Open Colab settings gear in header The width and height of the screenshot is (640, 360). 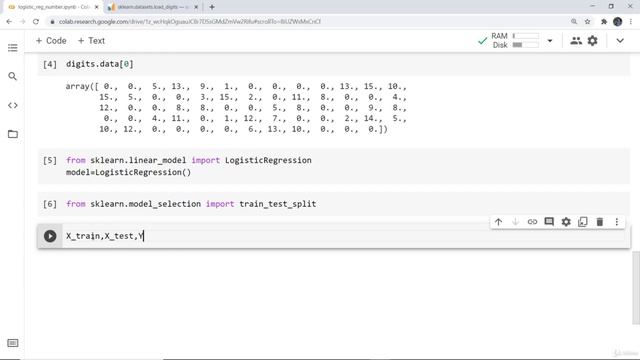[593, 41]
